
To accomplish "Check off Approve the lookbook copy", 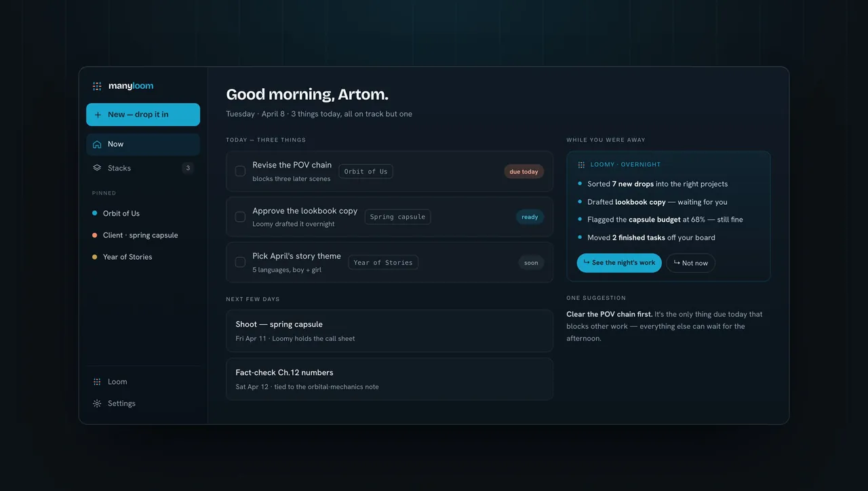I will [240, 217].
